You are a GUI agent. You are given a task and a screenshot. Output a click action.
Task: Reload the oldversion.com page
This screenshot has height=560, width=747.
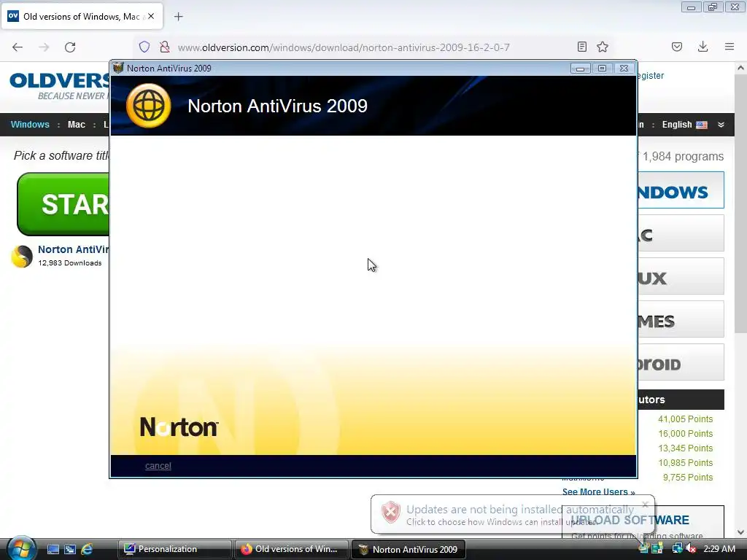pos(70,47)
